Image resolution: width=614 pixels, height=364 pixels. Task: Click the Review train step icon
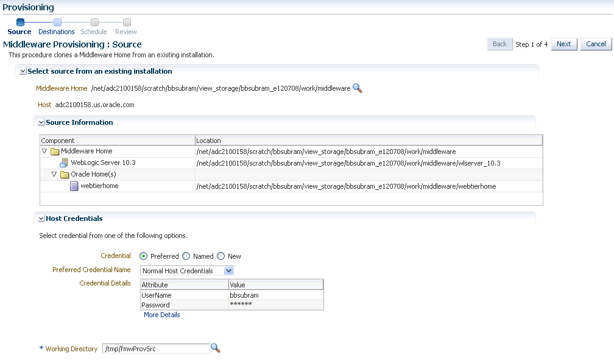pos(127,23)
